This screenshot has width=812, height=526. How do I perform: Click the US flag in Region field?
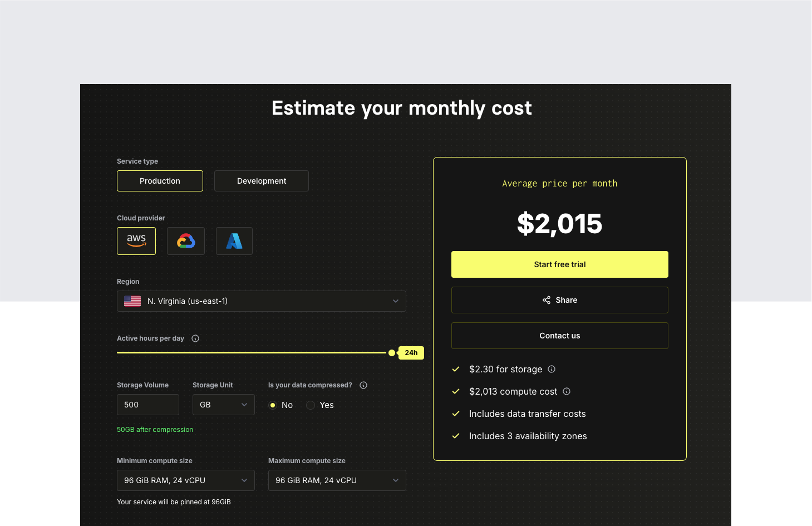132,301
